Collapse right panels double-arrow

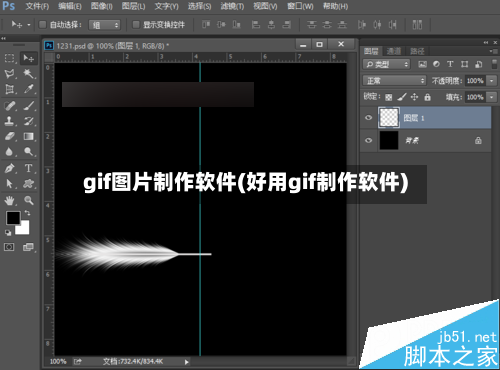[x=486, y=42]
